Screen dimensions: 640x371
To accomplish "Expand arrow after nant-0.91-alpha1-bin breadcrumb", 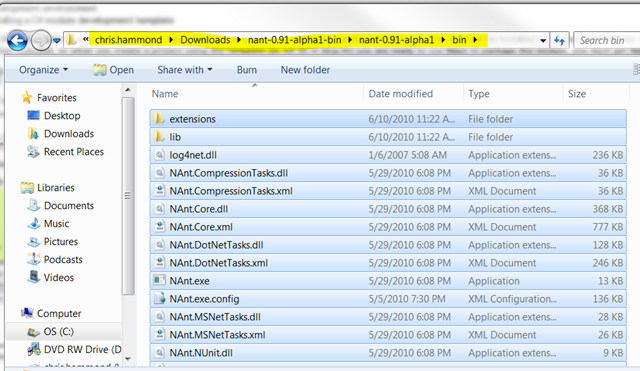I will tap(350, 40).
